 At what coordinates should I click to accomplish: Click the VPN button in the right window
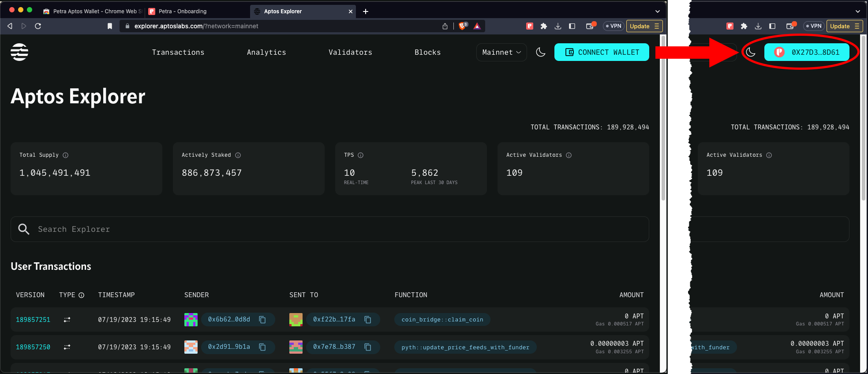click(x=814, y=26)
